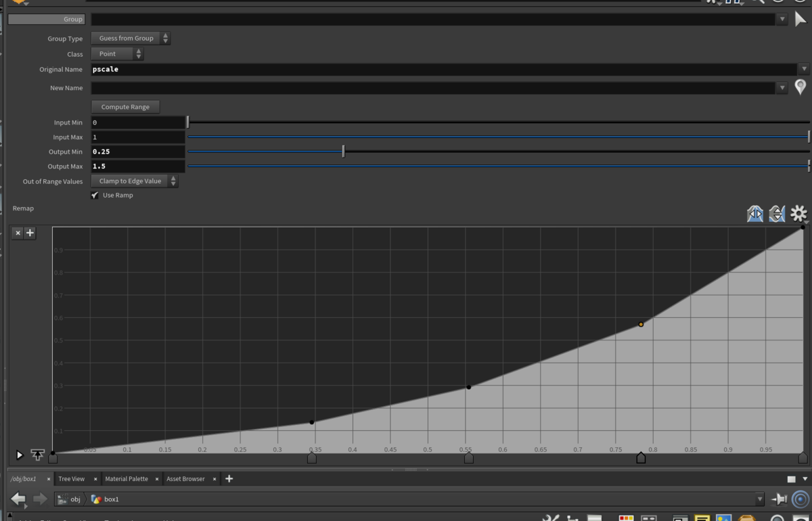812x521 pixels.
Task: Select the ramp marker near 0.35
Action: (312, 458)
